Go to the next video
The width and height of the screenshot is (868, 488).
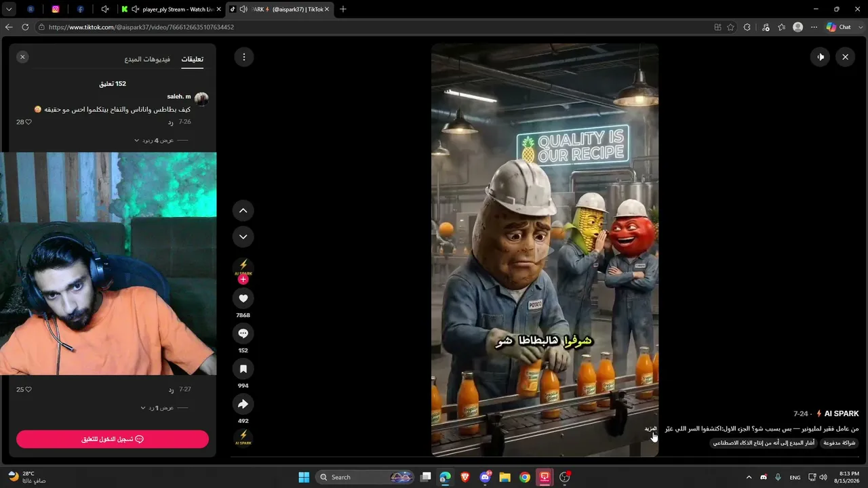[x=243, y=237]
